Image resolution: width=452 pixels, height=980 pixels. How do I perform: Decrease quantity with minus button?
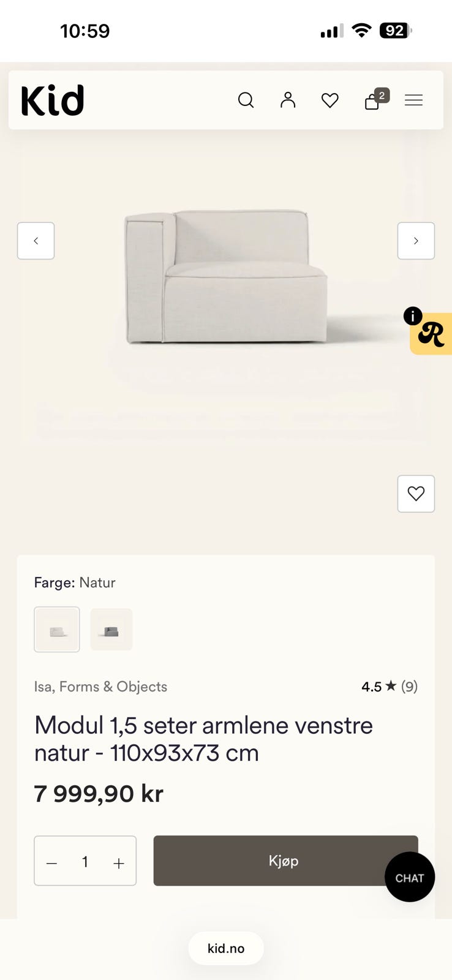pyautogui.click(x=51, y=863)
